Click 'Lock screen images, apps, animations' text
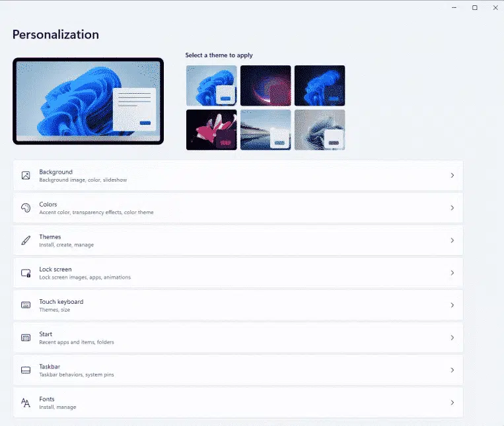The height and width of the screenshot is (426, 504). click(x=85, y=277)
